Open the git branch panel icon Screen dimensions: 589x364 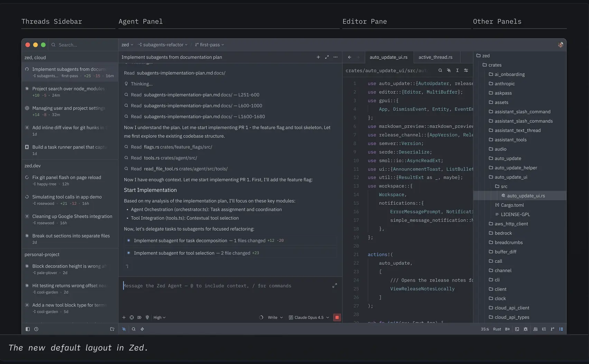coord(552,329)
